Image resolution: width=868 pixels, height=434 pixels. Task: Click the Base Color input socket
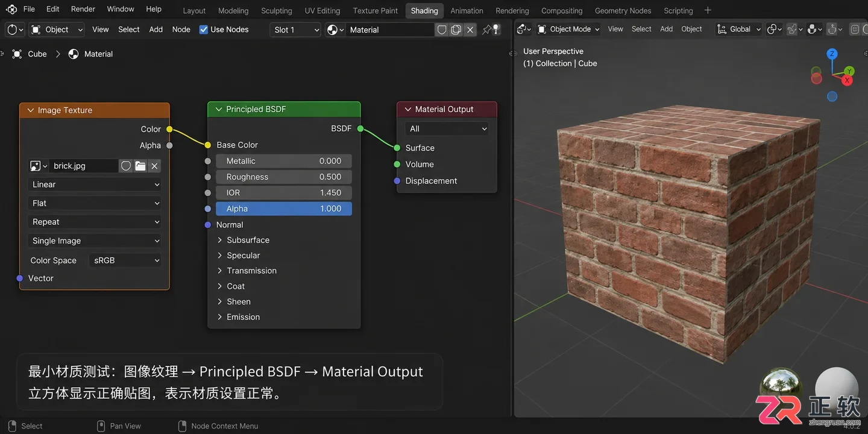[x=208, y=145]
